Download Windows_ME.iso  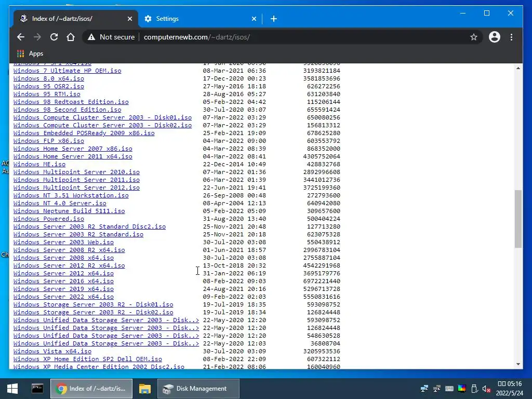click(39, 164)
